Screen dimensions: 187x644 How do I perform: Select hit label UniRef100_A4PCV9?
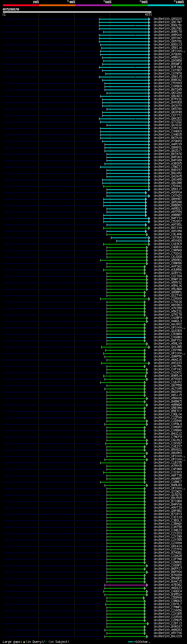tap(168, 144)
